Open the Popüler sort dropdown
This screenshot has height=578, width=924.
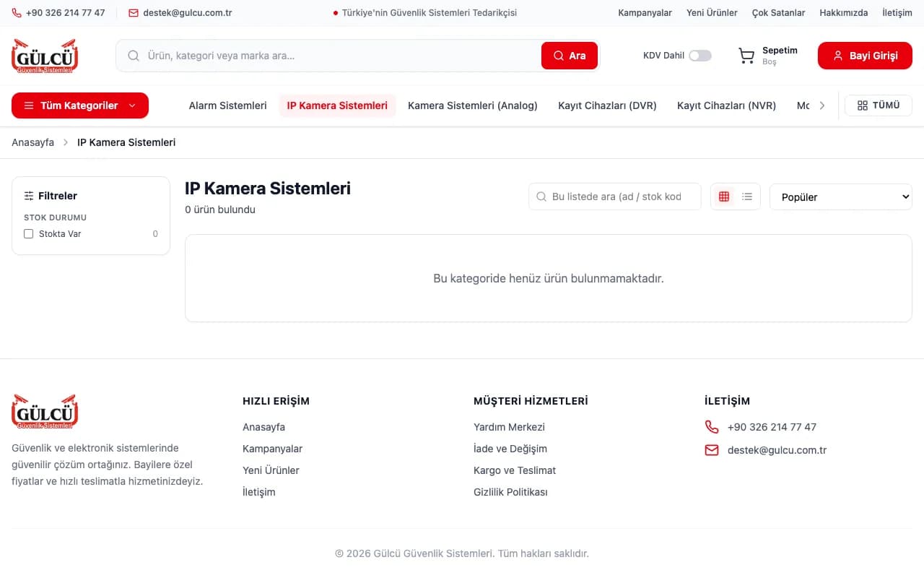[841, 197]
